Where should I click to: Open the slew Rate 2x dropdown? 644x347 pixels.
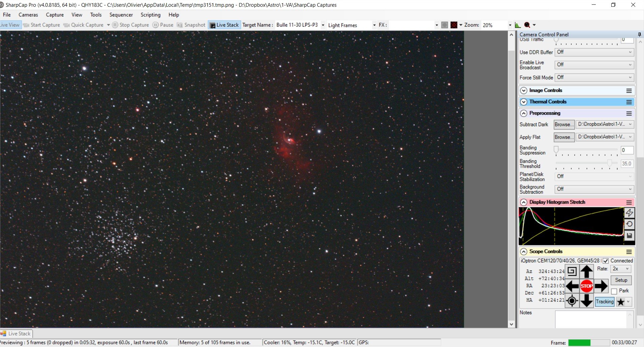pyautogui.click(x=620, y=269)
